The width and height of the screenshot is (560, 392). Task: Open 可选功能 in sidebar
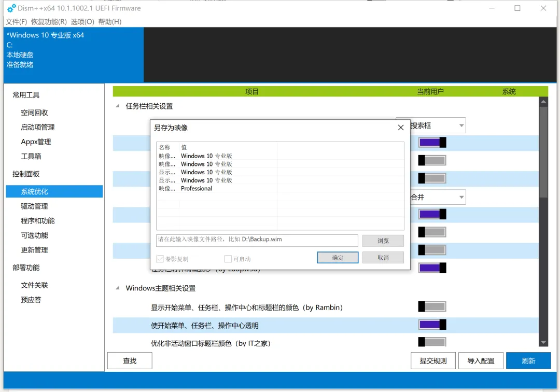coord(34,235)
